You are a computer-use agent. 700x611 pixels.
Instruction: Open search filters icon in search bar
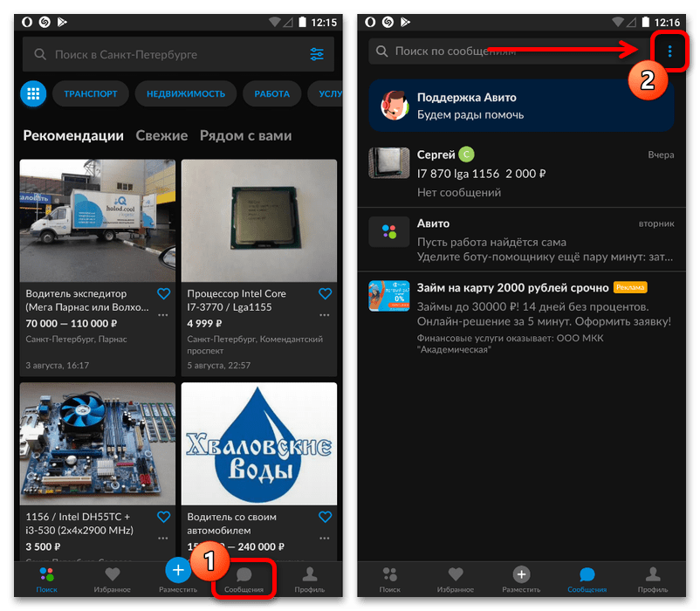[316, 54]
